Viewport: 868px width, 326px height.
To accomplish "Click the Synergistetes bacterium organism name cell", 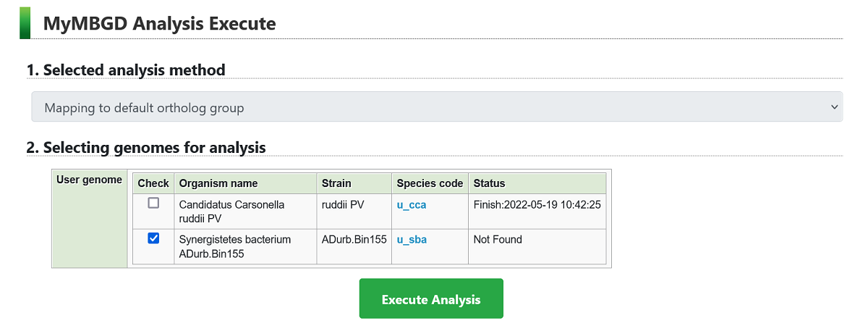I will (234, 246).
